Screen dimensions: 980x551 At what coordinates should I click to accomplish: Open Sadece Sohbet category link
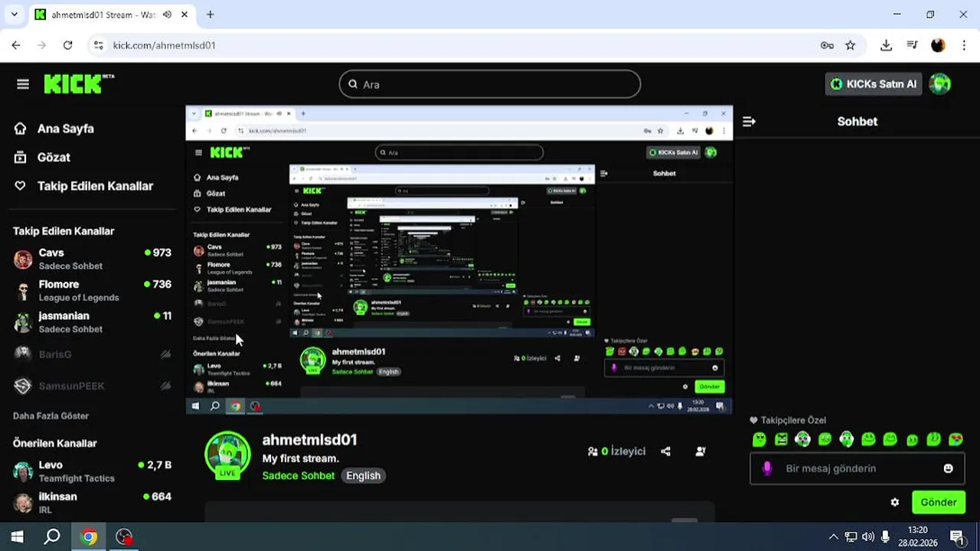point(299,475)
